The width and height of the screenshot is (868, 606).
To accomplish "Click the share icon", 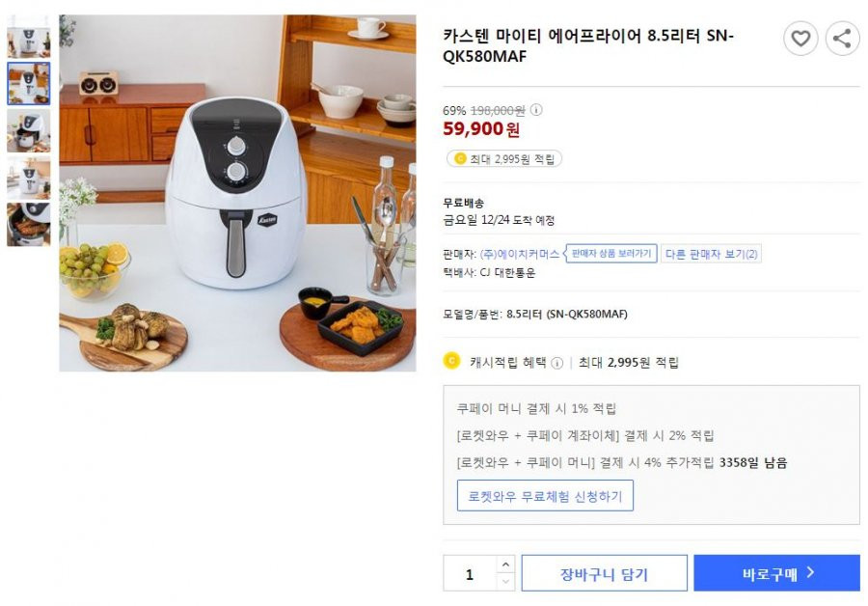I will (842, 39).
